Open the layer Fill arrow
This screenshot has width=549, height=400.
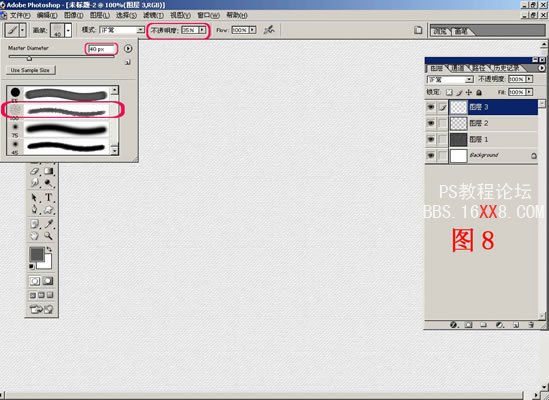[529, 92]
